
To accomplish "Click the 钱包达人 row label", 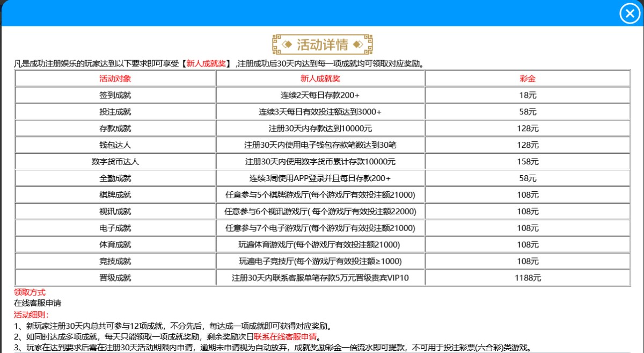I will point(115,145).
